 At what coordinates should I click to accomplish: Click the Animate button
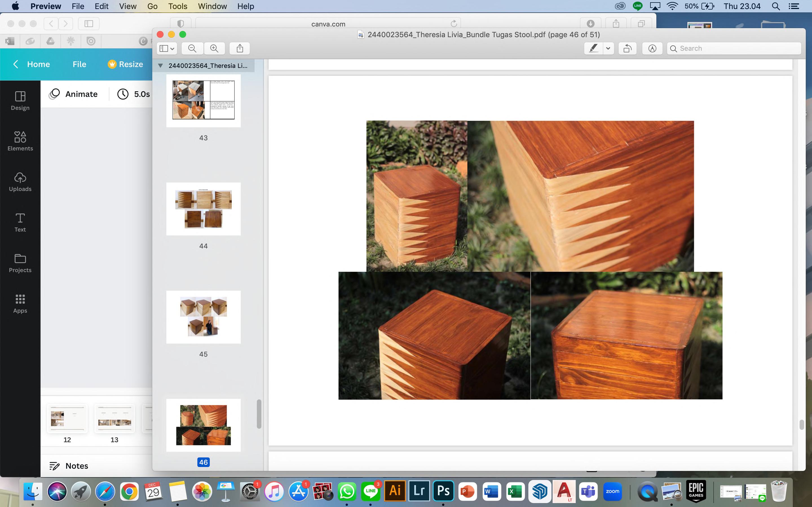pos(74,94)
